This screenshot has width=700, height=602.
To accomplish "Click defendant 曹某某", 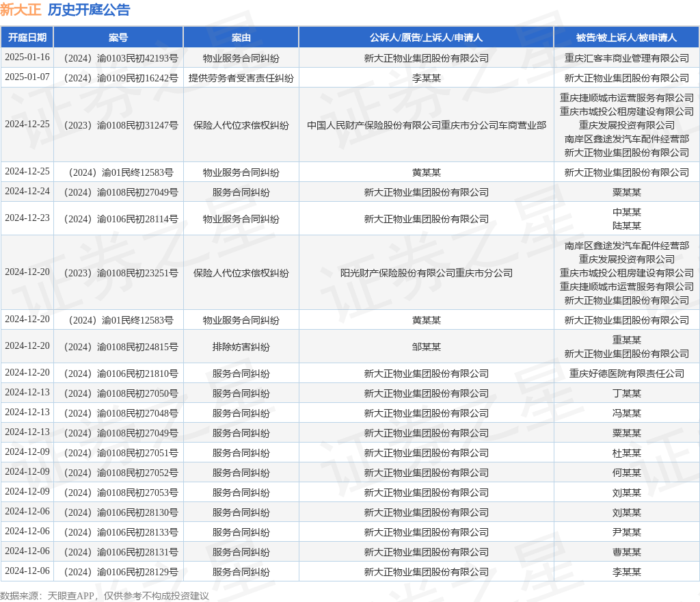I will coord(626,552).
